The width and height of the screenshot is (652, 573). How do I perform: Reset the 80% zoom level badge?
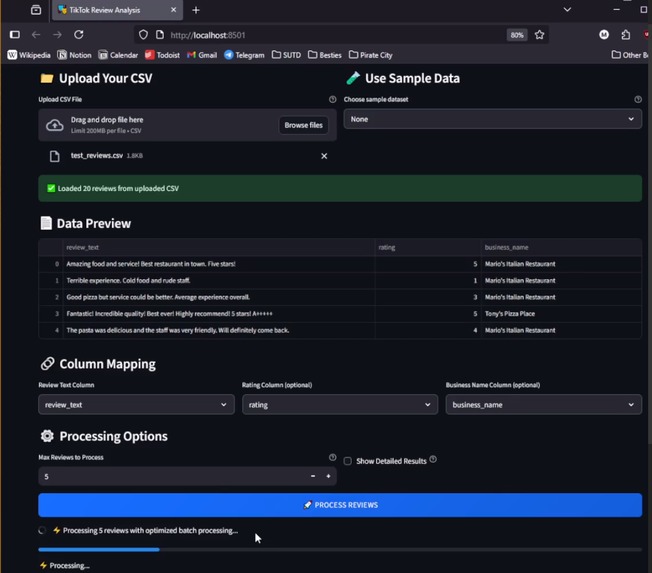[517, 35]
